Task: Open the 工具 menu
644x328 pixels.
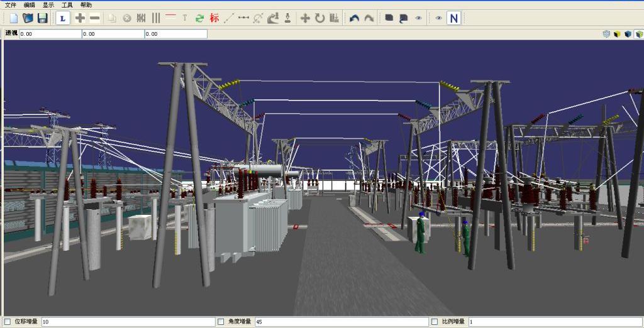Action: coord(67,5)
